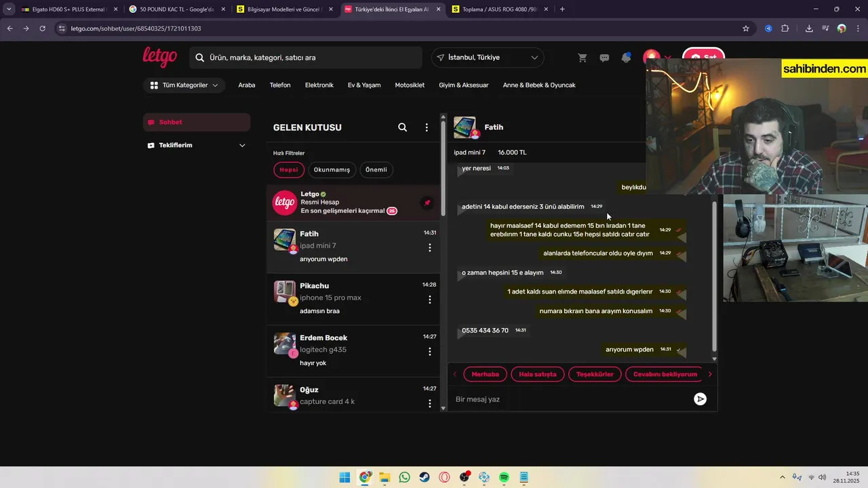The width and height of the screenshot is (868, 488).
Task: Open the Telefon category
Action: [x=280, y=85]
